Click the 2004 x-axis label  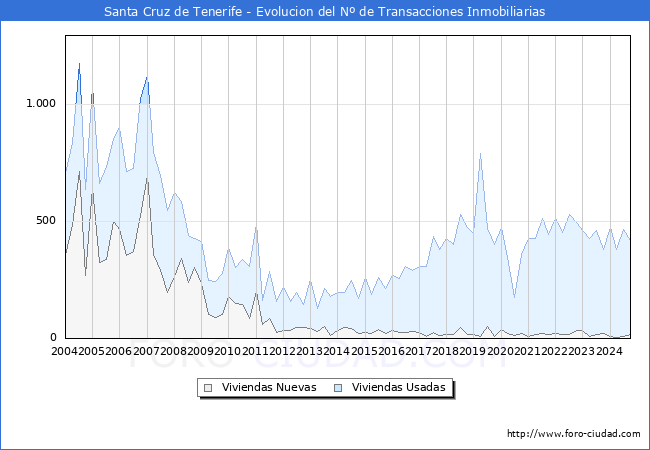(64, 351)
